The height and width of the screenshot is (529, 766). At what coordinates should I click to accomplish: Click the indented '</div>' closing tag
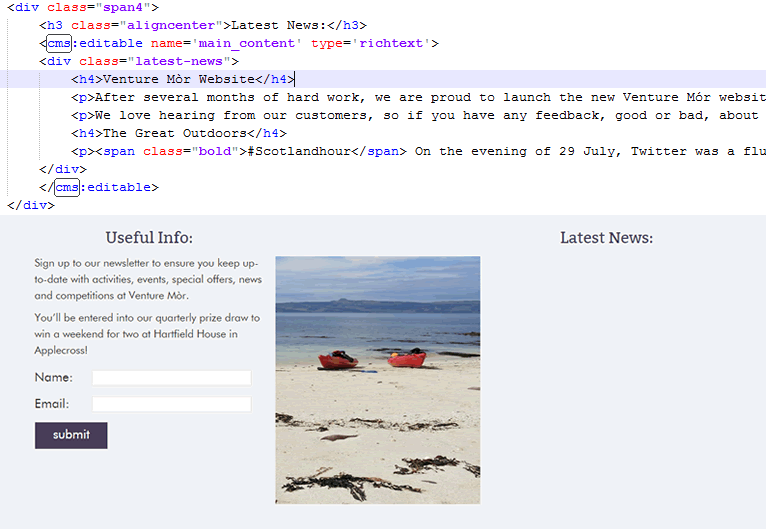(63, 169)
